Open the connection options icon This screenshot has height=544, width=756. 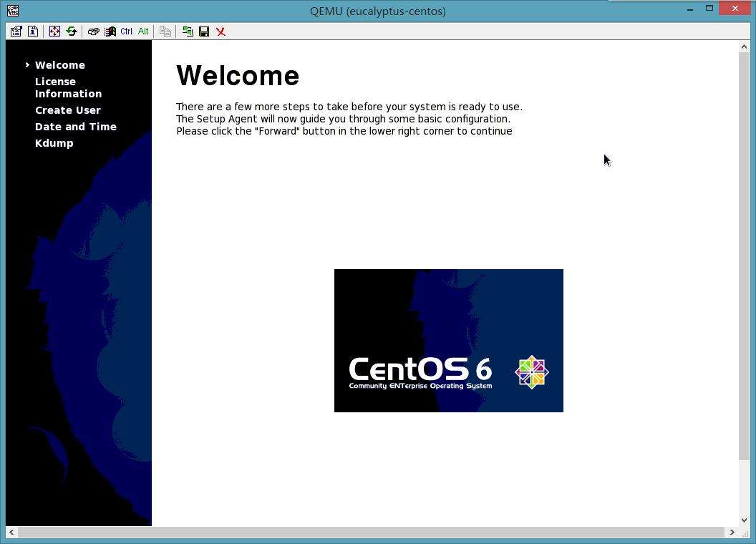pos(16,31)
